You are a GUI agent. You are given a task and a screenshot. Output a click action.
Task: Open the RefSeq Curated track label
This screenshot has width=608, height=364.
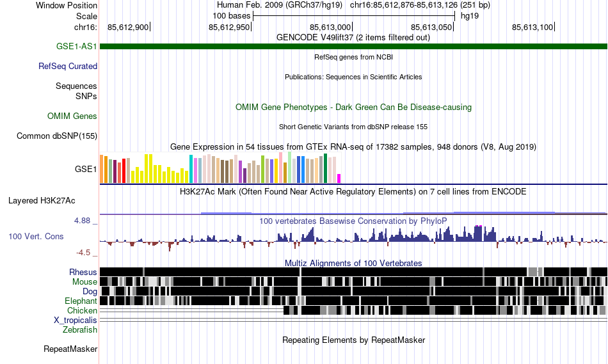(68, 66)
